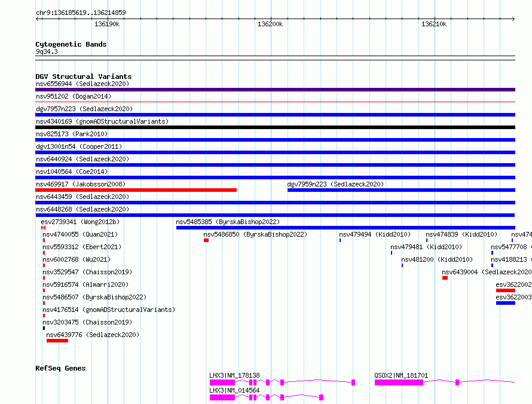Open nsv825173 (Park2010) variant
This screenshot has width=532, height=404.
pos(72,134)
